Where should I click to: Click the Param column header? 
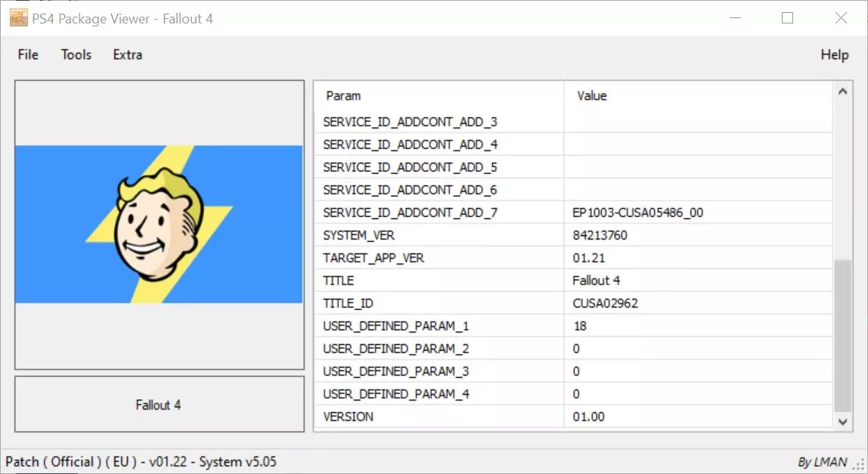[343, 96]
